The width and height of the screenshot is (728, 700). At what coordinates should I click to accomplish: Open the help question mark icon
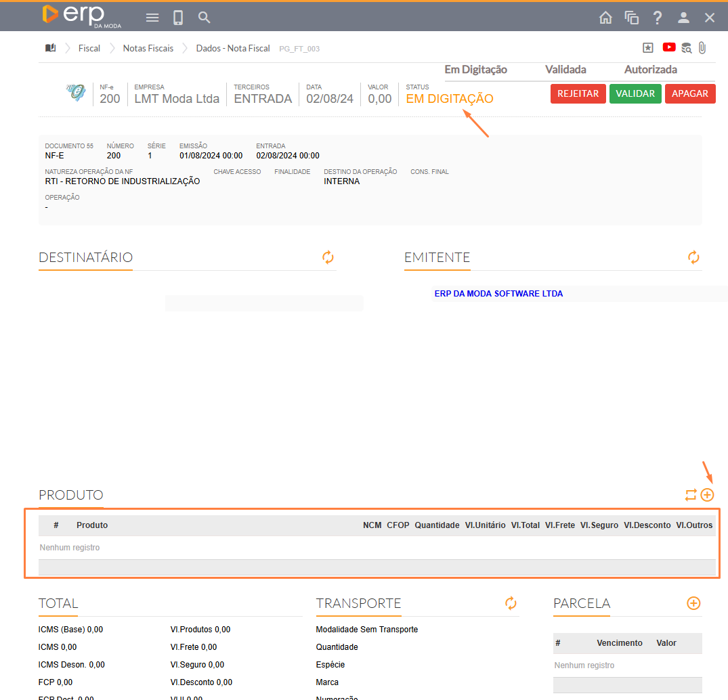click(x=657, y=18)
